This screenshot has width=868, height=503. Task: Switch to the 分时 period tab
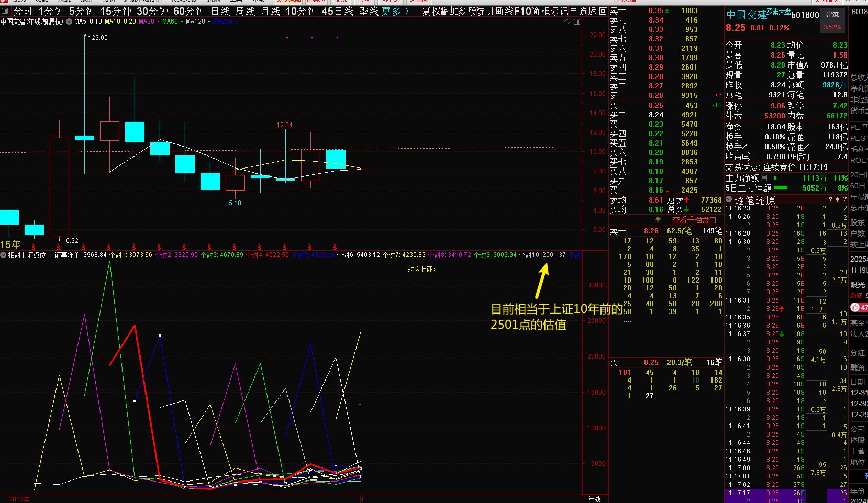pos(23,11)
